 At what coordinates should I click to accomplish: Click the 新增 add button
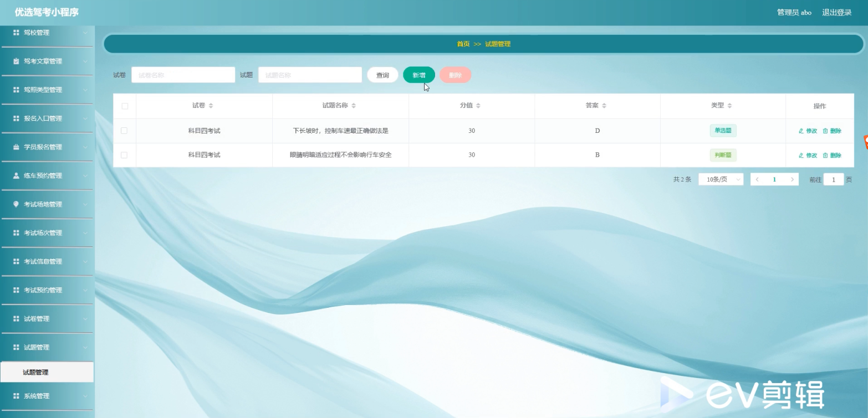(419, 75)
